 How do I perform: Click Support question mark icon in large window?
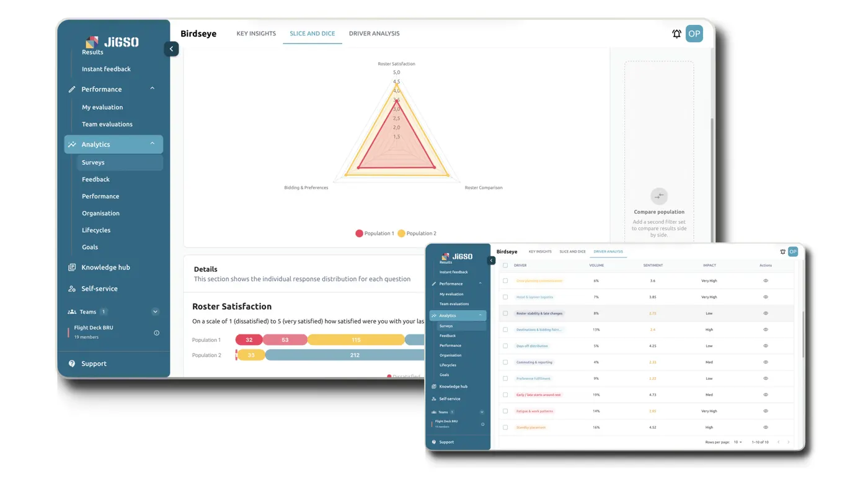(x=72, y=364)
